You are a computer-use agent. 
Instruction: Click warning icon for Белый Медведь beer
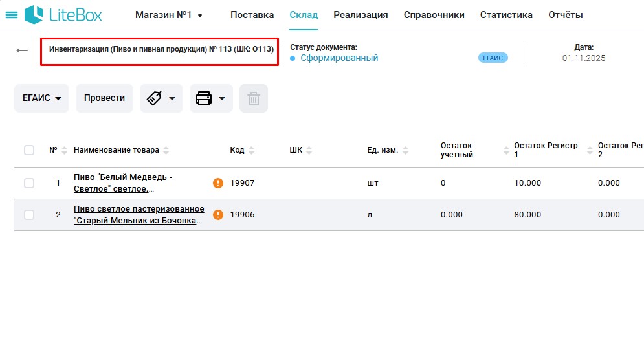[x=218, y=183]
